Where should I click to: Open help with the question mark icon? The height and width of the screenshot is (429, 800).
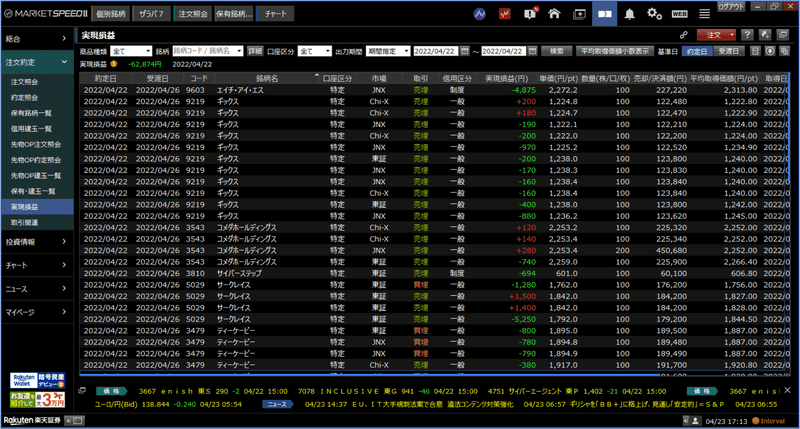747,35
